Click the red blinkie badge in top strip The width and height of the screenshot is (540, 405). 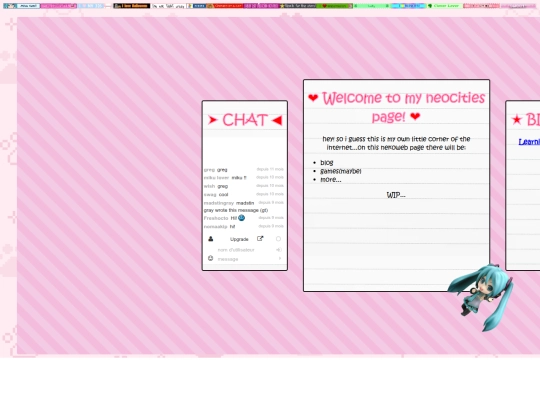click(225, 6)
